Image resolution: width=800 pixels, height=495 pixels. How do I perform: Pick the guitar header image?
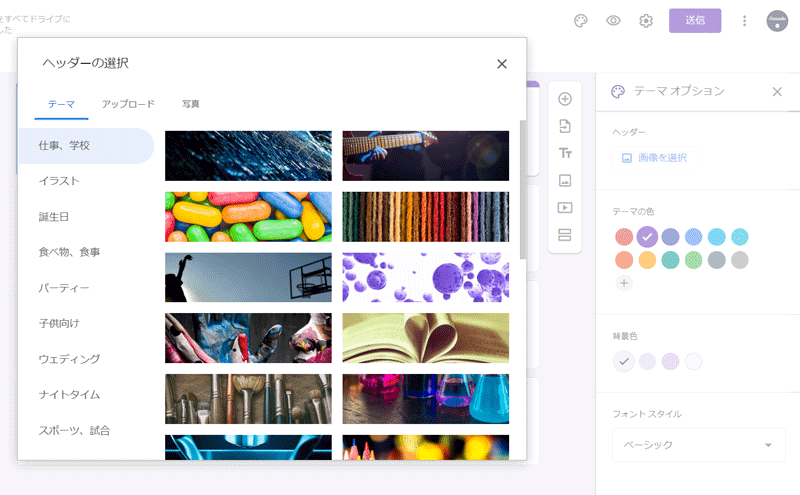[426, 156]
